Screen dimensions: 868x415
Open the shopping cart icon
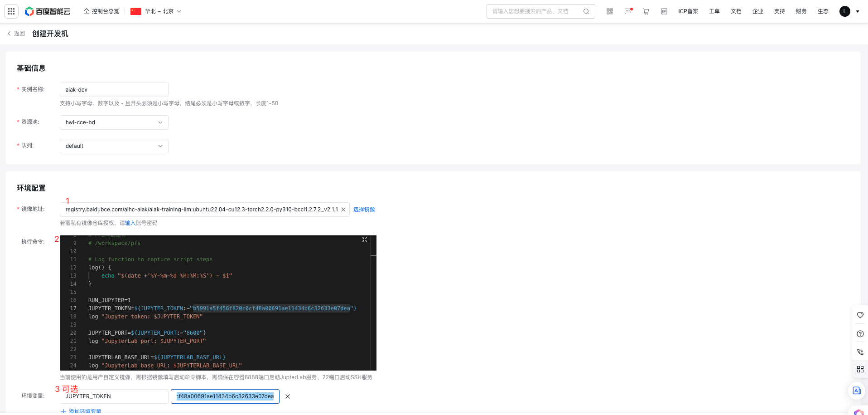click(x=646, y=11)
